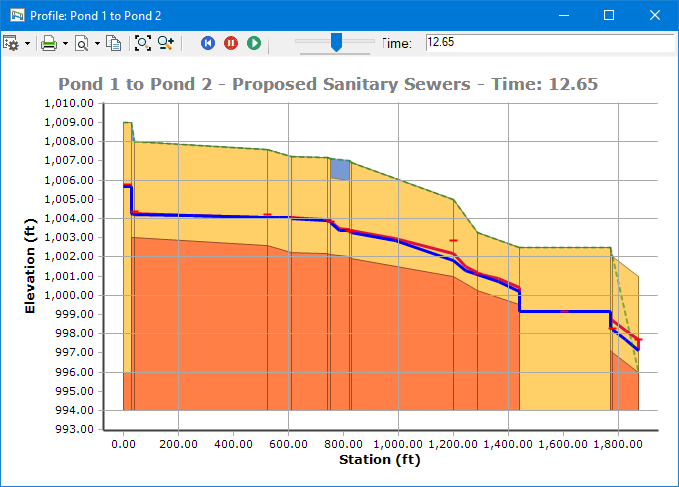Open the chart settings gear icon
This screenshot has width=679, height=487.
point(11,43)
